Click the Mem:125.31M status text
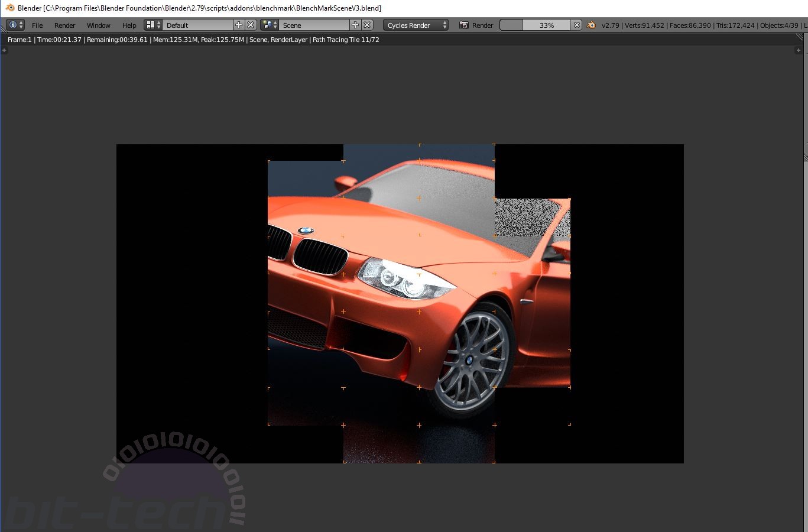Viewport: 808px width, 532px height. pyautogui.click(x=176, y=40)
